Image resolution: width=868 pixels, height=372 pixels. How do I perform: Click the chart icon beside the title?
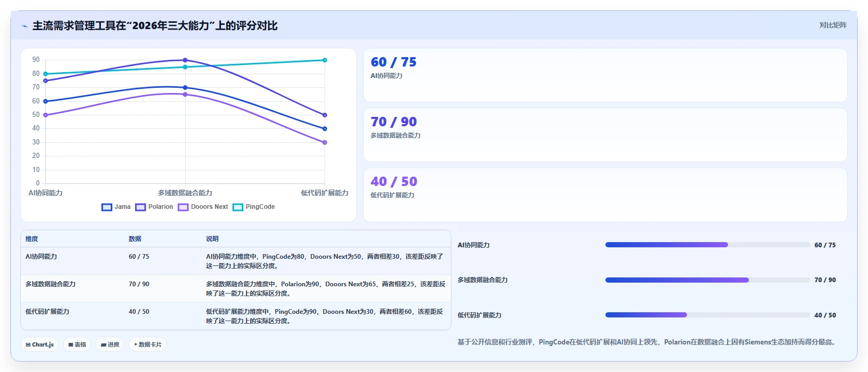pyautogui.click(x=24, y=26)
